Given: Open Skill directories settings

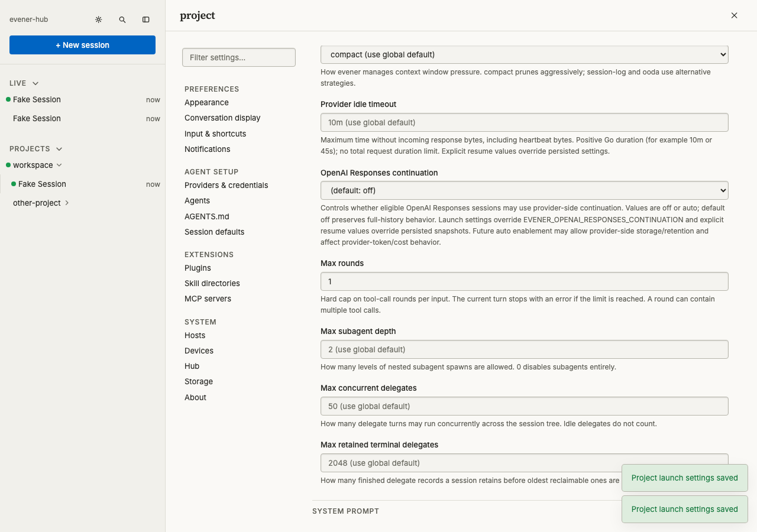Looking at the screenshot, I should 212,283.
